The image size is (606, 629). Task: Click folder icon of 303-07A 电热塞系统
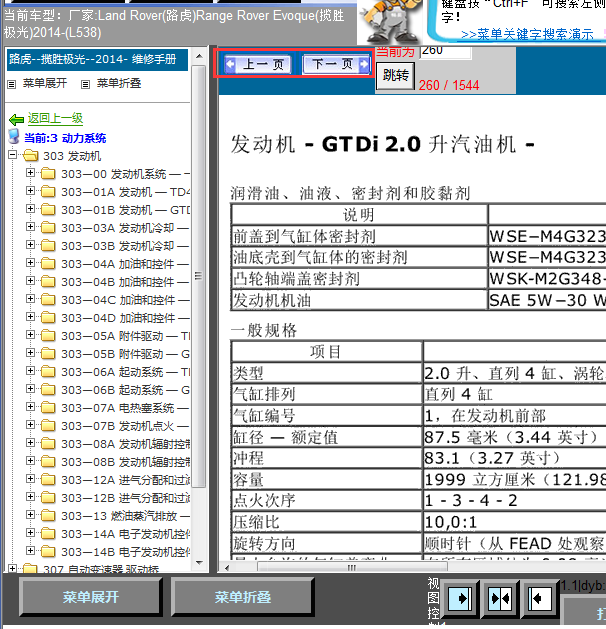click(48, 408)
